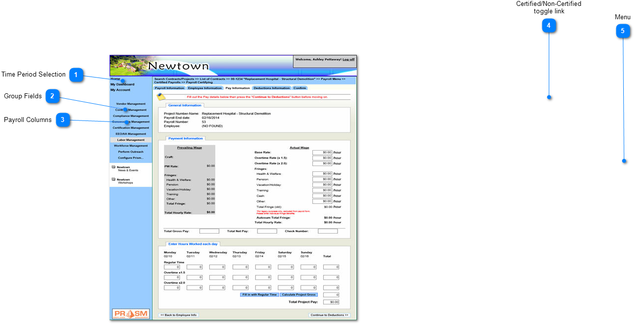Go to Home in the sidebar
The width and height of the screenshot is (644, 325).
[115, 79]
